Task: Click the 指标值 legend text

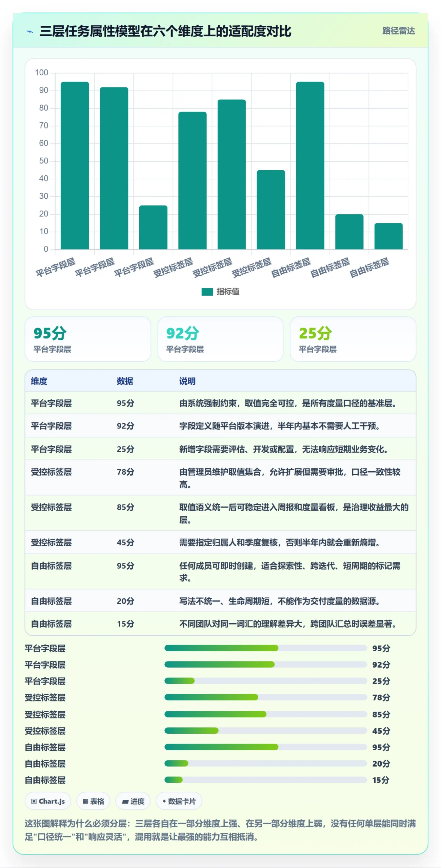Action: tap(228, 292)
